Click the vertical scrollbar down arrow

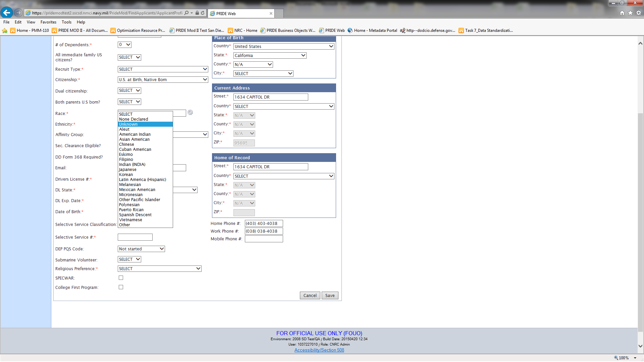pyautogui.click(x=640, y=346)
